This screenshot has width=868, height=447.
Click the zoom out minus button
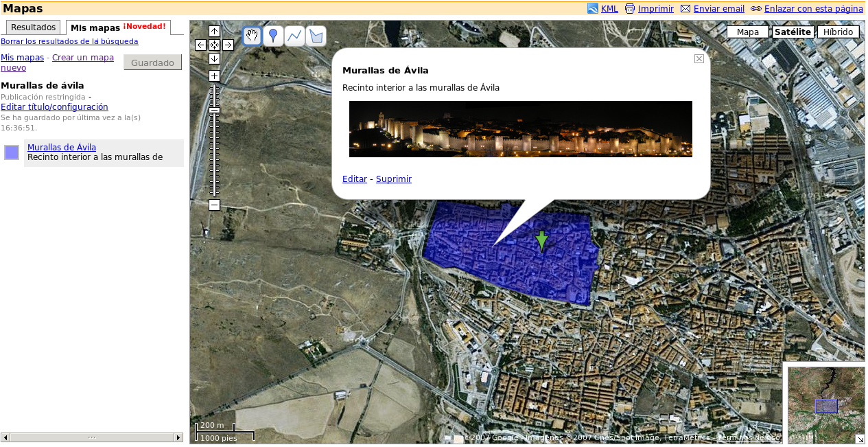214,205
